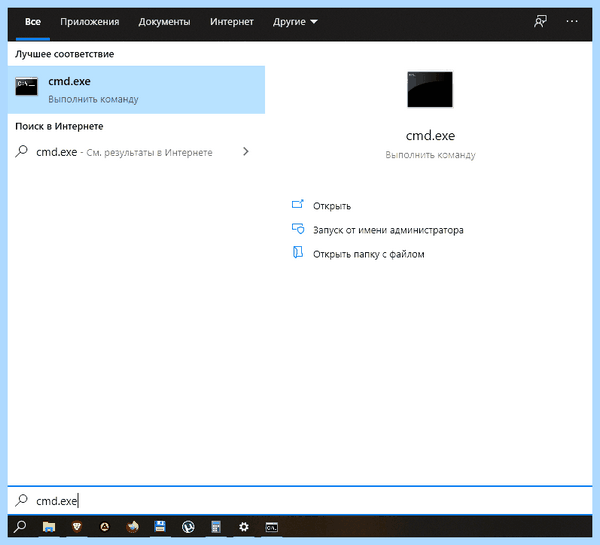Viewport: 600px width, 545px height.
Task: Click the large cmd.exe preview thumbnail
Action: pyautogui.click(x=430, y=90)
